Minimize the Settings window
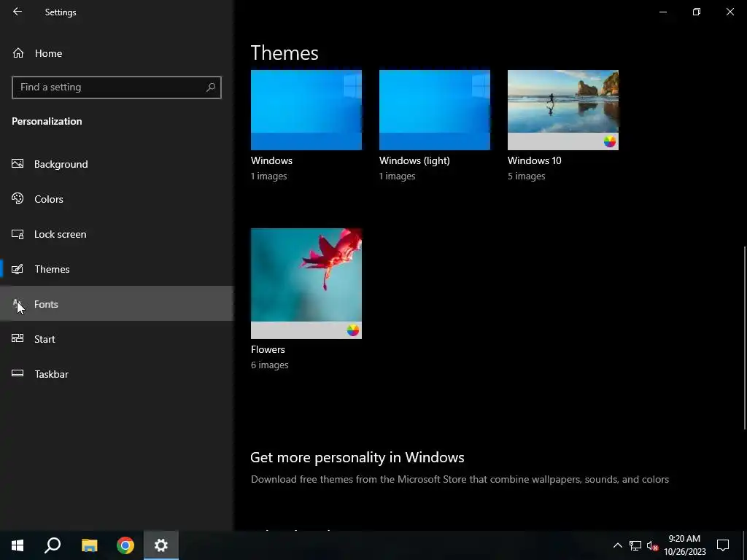This screenshot has height=560, width=747. point(662,12)
